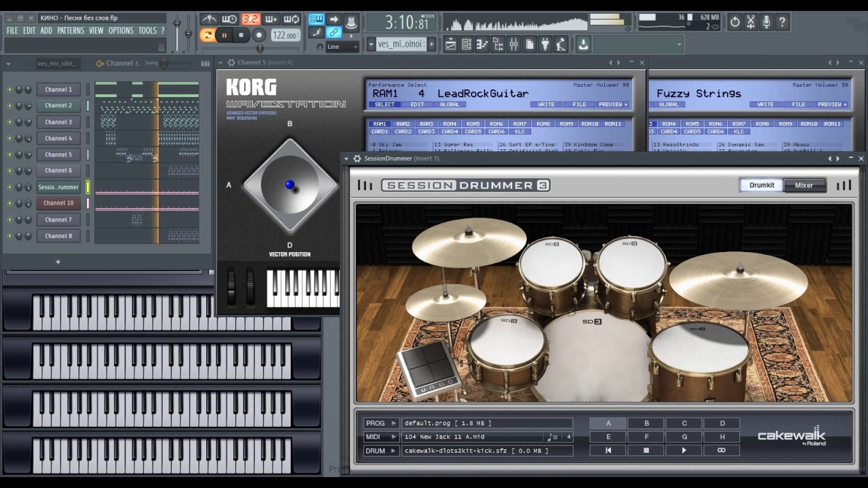The width and height of the screenshot is (868, 488).
Task: Open the help question mark icon
Action: coord(782,22)
